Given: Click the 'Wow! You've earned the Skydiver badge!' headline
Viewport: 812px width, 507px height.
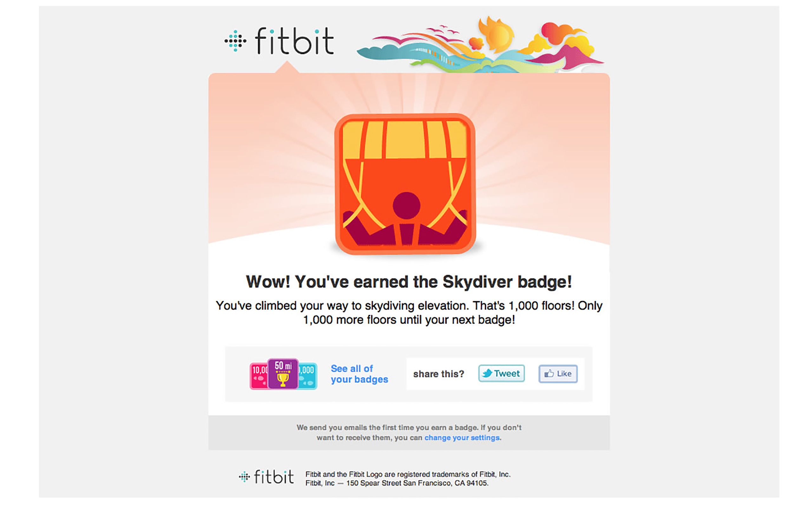Looking at the screenshot, I should point(409,282).
